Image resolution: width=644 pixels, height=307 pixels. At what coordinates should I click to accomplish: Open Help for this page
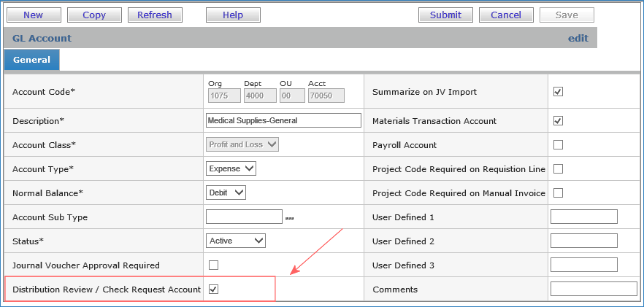tap(232, 15)
